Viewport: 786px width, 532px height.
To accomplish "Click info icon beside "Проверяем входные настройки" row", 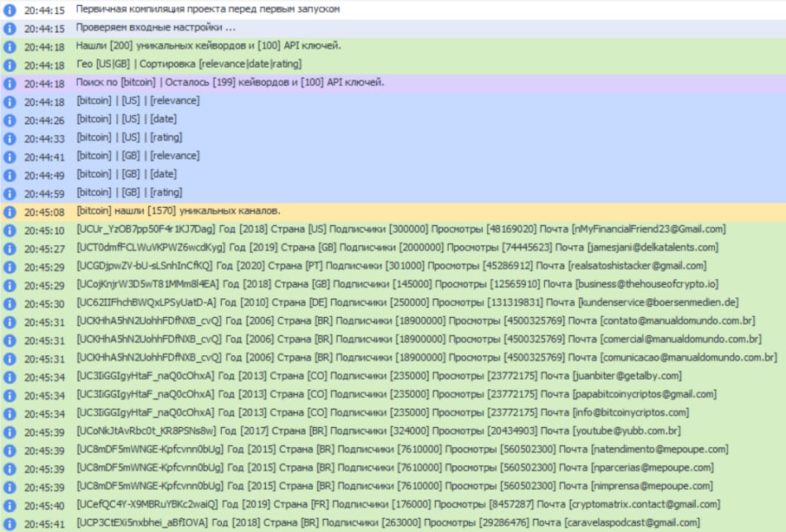I will [x=10, y=28].
